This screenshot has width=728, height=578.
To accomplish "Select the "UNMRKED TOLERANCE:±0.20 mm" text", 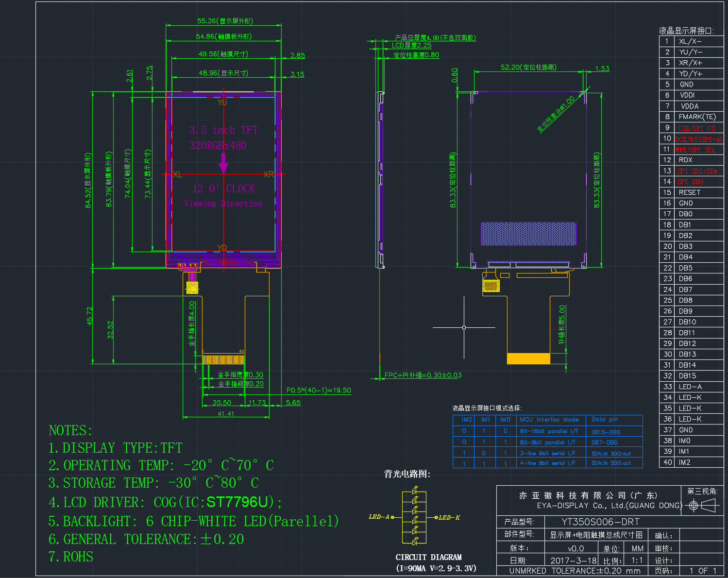I will click(575, 571).
